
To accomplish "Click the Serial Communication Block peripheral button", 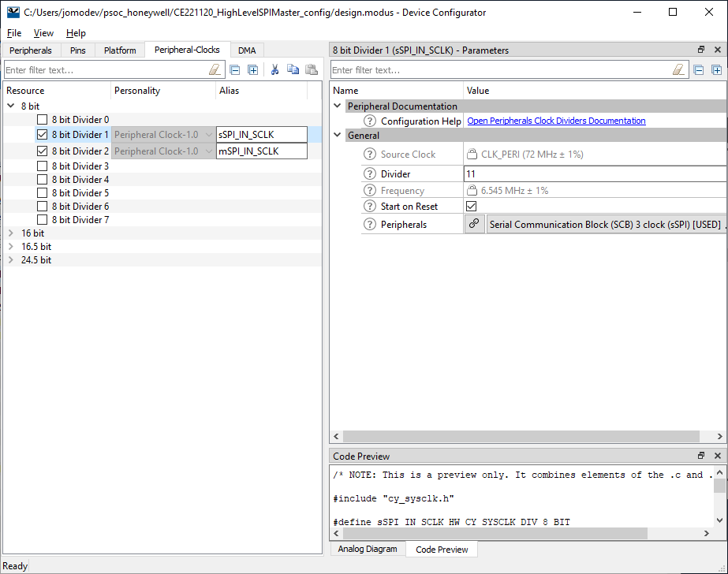I will coord(604,224).
